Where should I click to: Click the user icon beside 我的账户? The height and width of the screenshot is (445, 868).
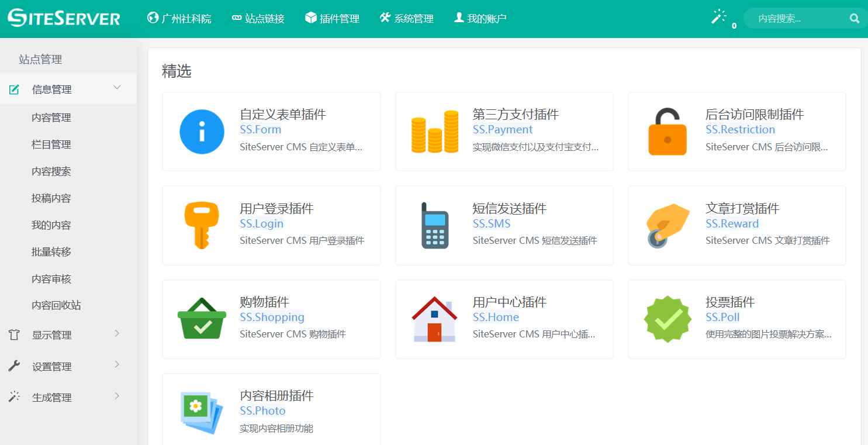[x=459, y=18]
